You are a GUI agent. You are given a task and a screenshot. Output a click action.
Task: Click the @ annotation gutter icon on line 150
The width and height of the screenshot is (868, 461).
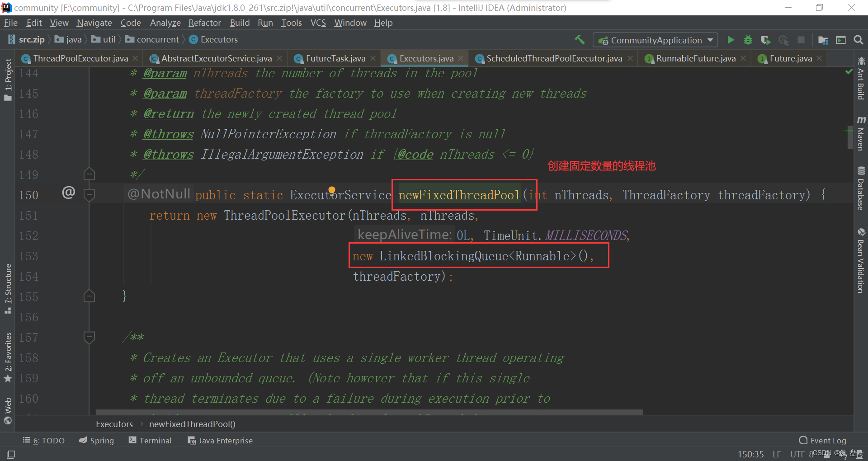point(68,193)
